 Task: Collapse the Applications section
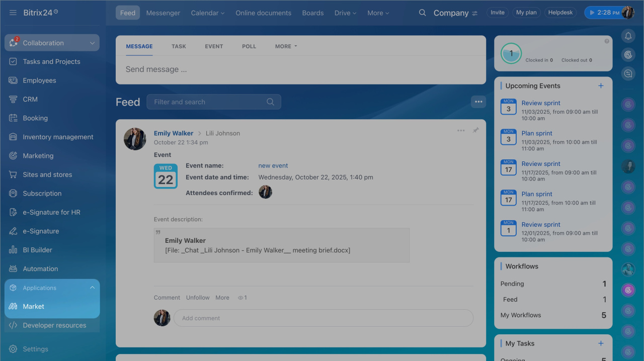(x=92, y=288)
